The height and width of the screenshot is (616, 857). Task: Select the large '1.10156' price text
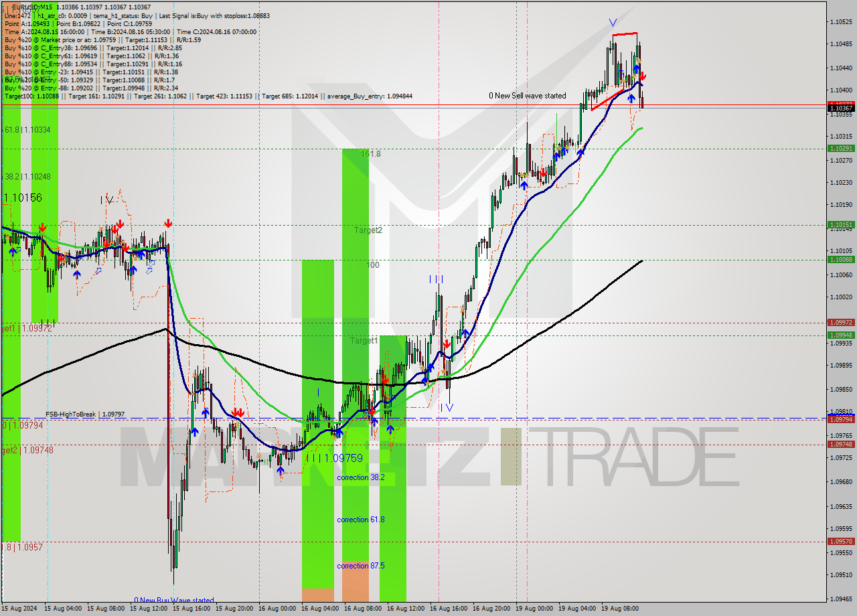coord(23,198)
